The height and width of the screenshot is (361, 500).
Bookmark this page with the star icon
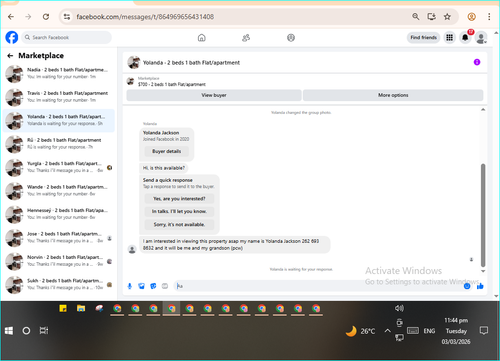(447, 17)
